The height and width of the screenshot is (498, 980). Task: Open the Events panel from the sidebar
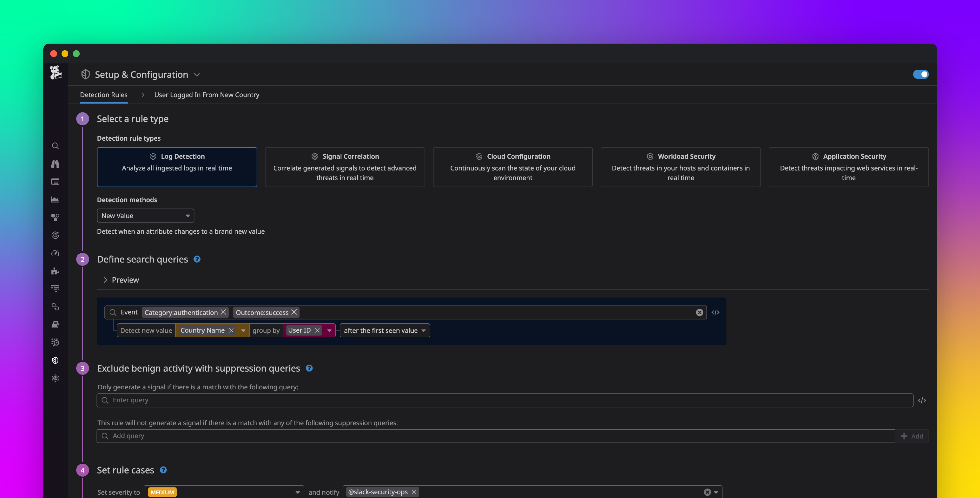(x=55, y=182)
